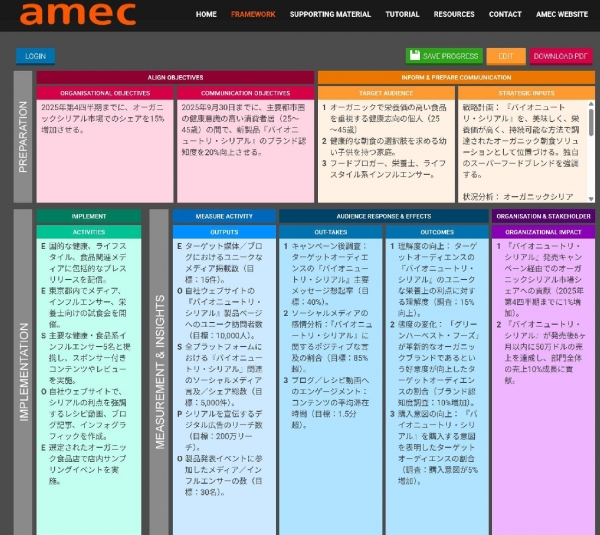600x535 pixels.
Task: Click the OUTPUTS heading
Action: [x=224, y=232]
